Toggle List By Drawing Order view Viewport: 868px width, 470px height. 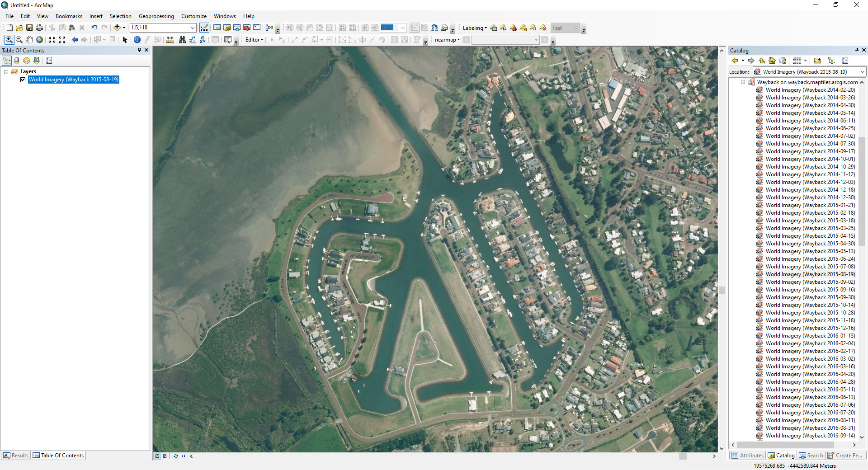pos(7,61)
